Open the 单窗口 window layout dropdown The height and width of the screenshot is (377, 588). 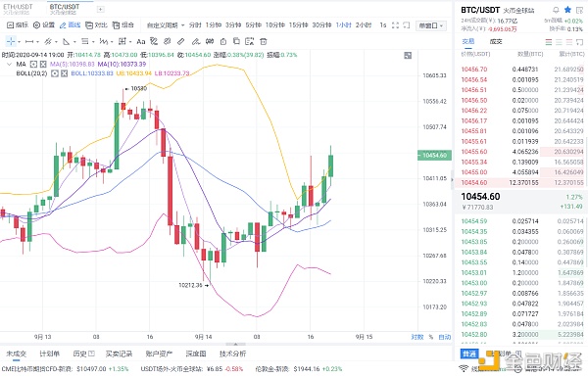click(431, 25)
